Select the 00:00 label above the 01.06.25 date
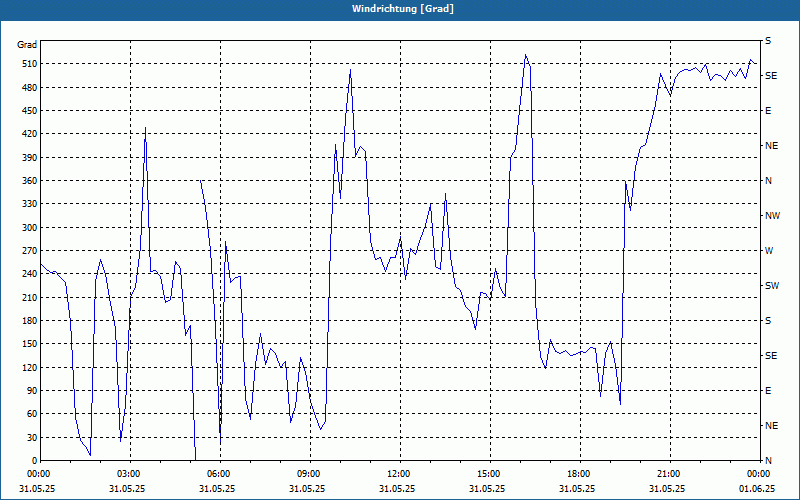 pyautogui.click(x=760, y=474)
